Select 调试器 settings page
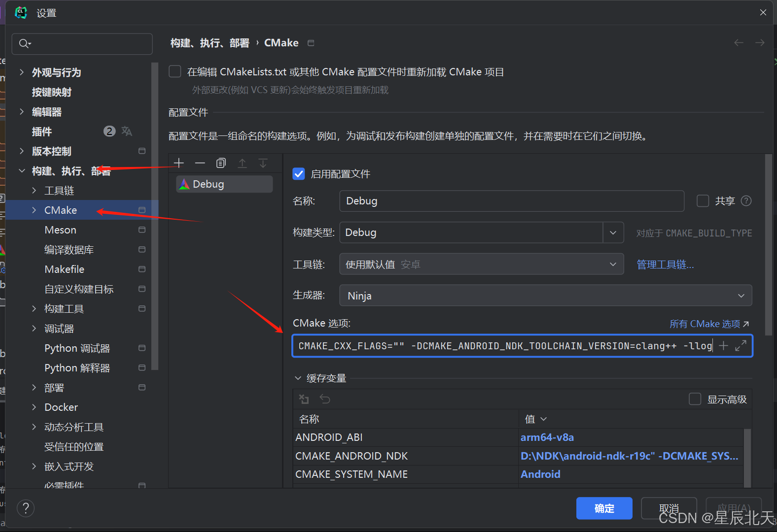This screenshot has width=777, height=532. click(x=59, y=328)
